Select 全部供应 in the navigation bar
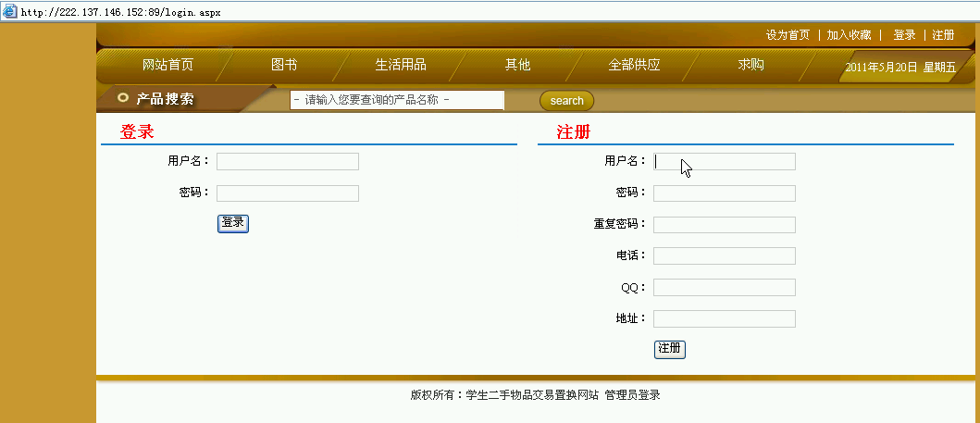The image size is (980, 423). coord(634,65)
